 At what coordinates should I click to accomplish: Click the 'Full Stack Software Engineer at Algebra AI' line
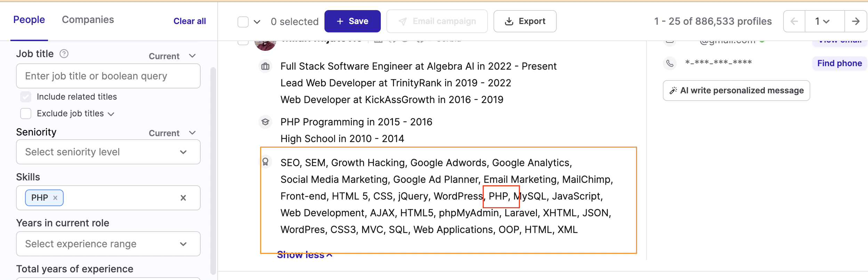419,66
